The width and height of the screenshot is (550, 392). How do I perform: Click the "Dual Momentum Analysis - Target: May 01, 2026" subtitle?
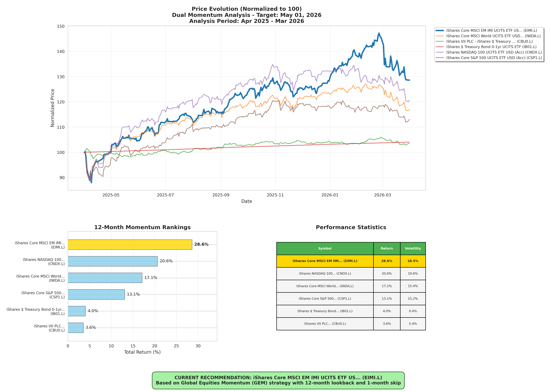coord(247,15)
